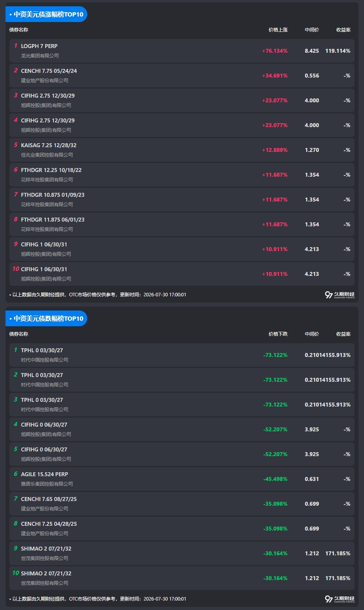Image resolution: width=364 pixels, height=610 pixels.
Task: Select AGILE 15.524 PERP bond row
Action: [182, 479]
